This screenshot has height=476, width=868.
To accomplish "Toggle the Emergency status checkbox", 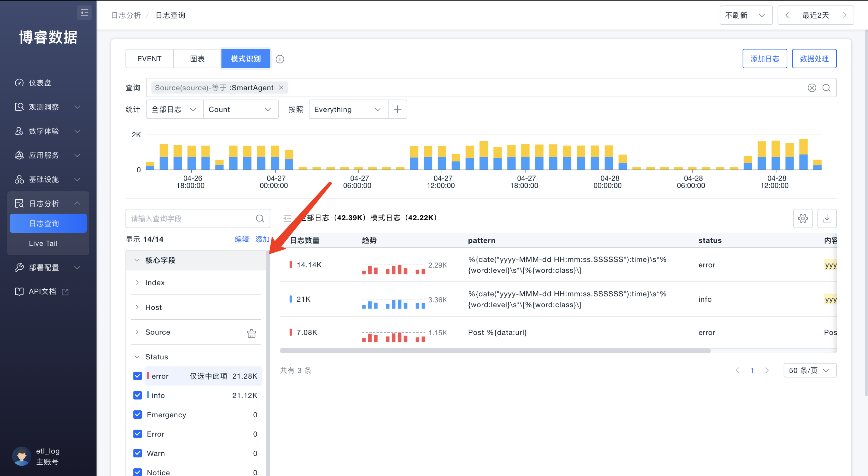I will [138, 415].
